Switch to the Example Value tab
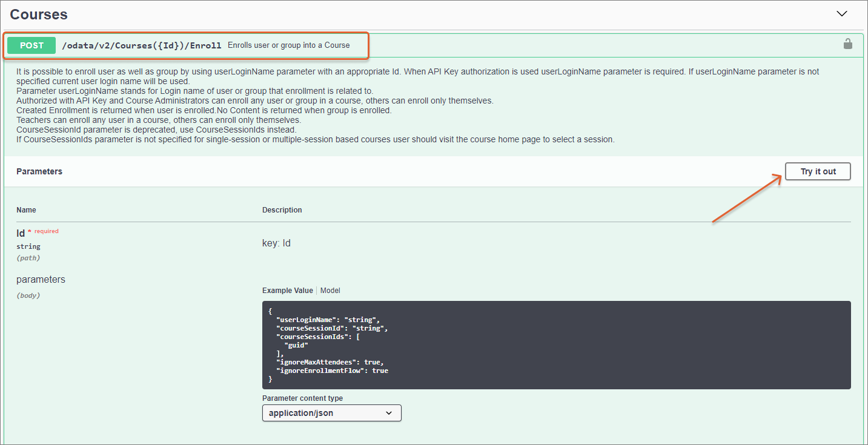 [287, 291]
